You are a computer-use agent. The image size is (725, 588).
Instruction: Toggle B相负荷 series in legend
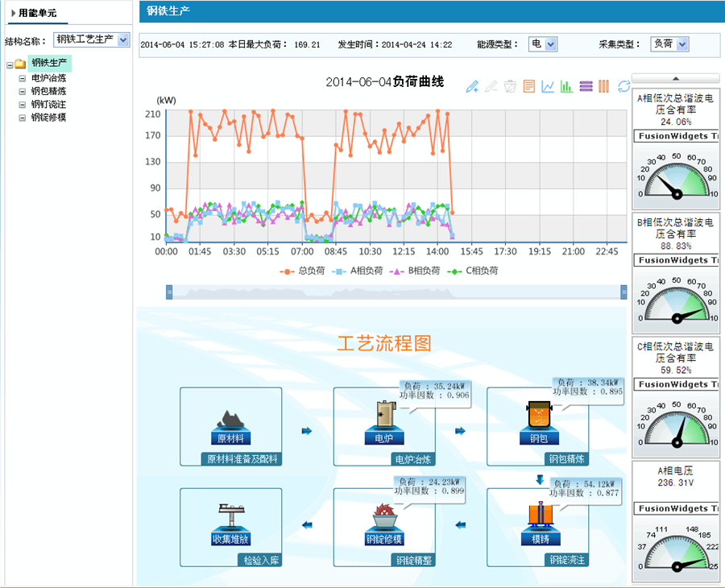coord(415,271)
